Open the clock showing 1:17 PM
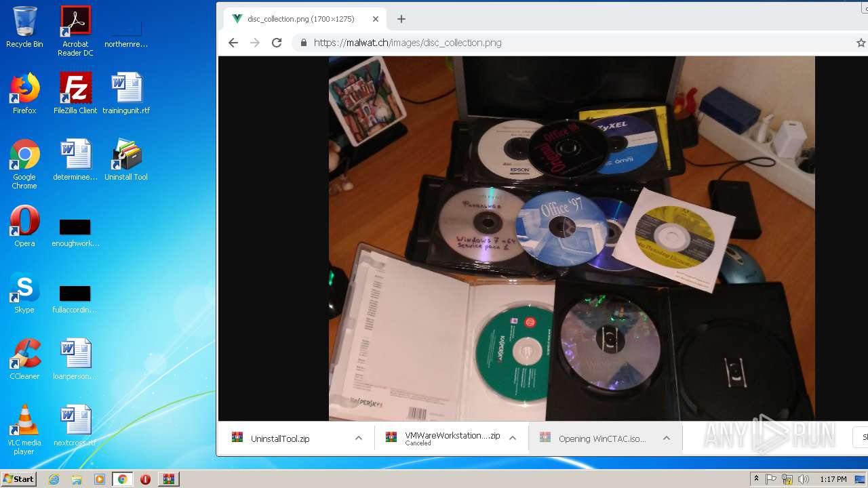Image resolution: width=868 pixels, height=488 pixels. (833, 479)
